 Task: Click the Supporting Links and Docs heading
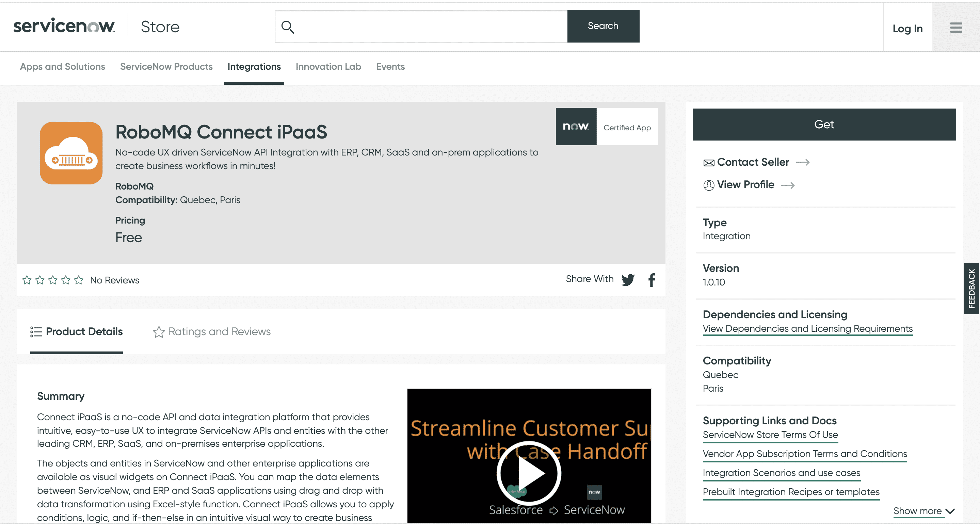770,421
